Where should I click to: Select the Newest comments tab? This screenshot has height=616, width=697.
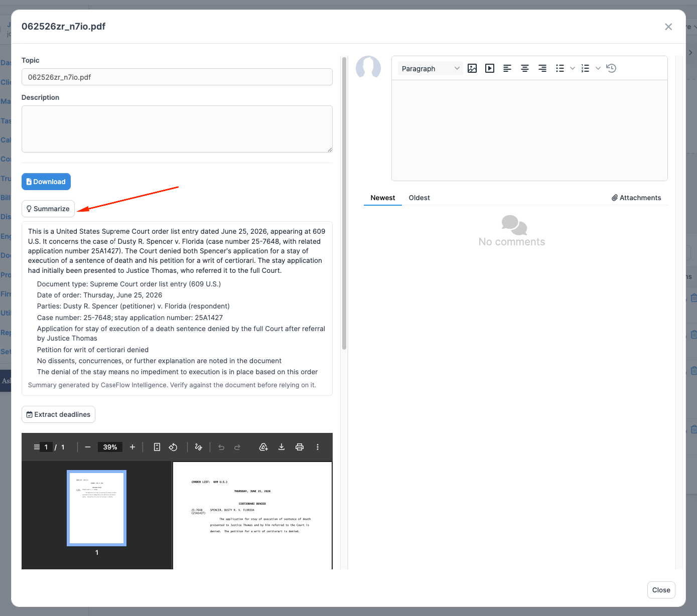click(x=383, y=198)
